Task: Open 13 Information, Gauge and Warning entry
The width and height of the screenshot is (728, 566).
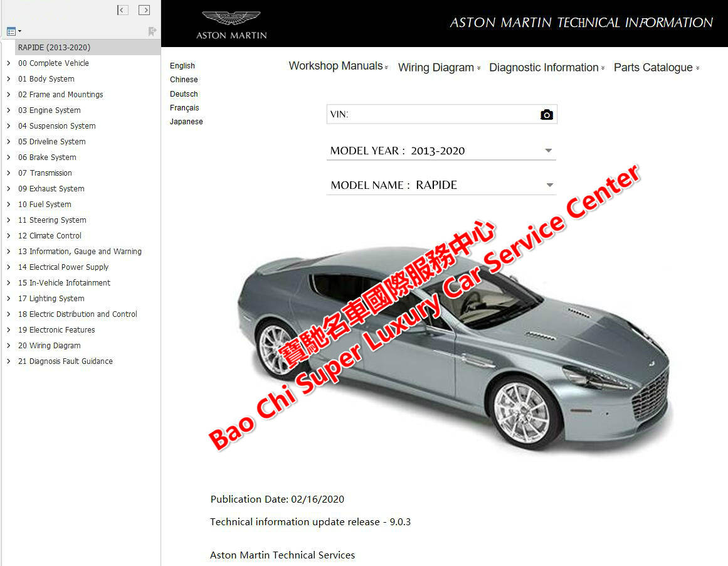Action: pyautogui.click(x=80, y=252)
